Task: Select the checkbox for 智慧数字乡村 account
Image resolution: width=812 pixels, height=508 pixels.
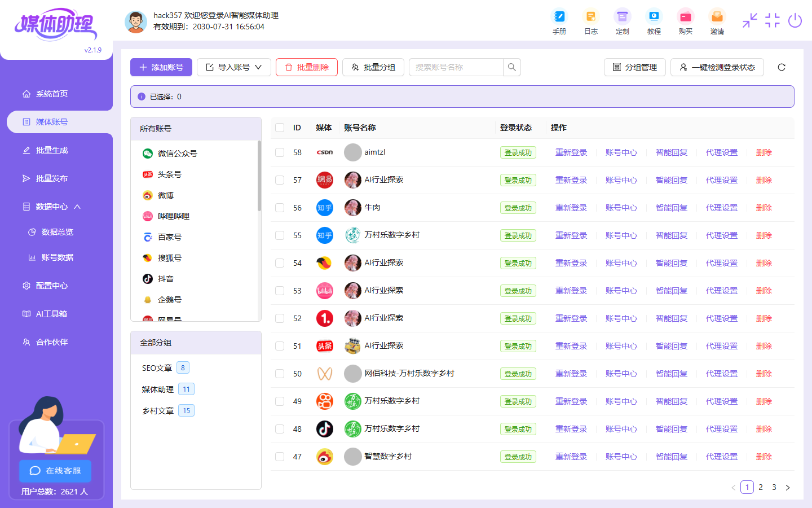Action: (x=280, y=456)
